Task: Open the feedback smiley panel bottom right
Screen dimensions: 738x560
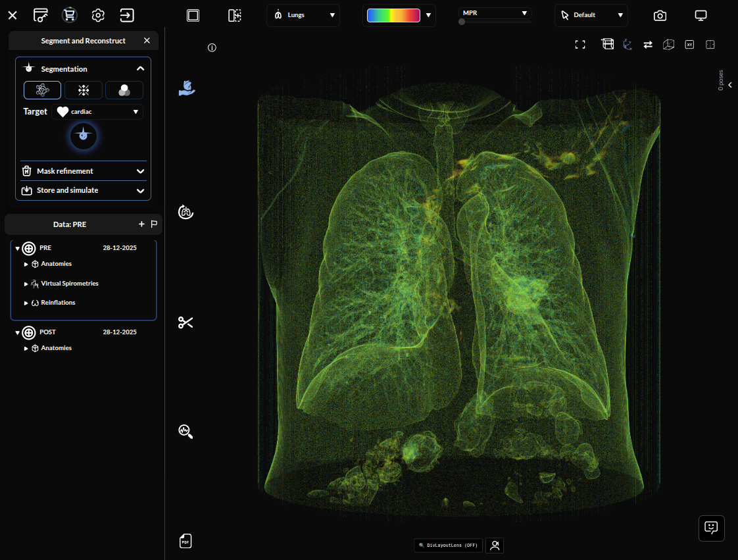Action: (x=711, y=528)
